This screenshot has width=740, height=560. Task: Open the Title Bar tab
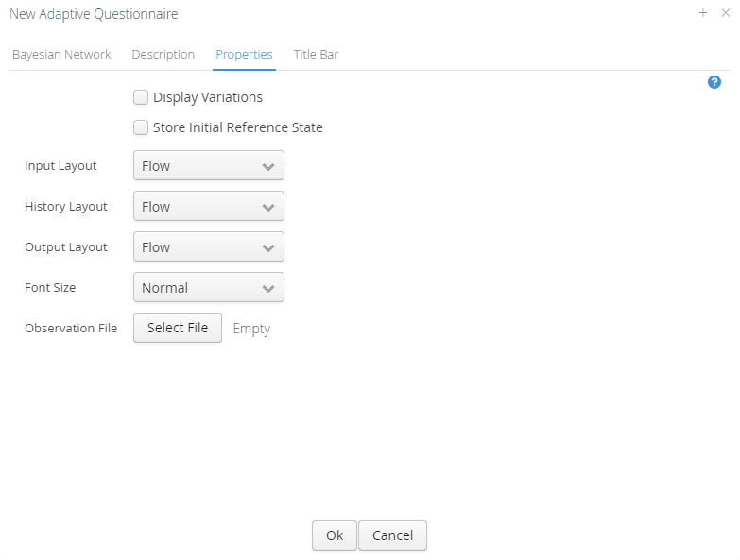click(316, 54)
